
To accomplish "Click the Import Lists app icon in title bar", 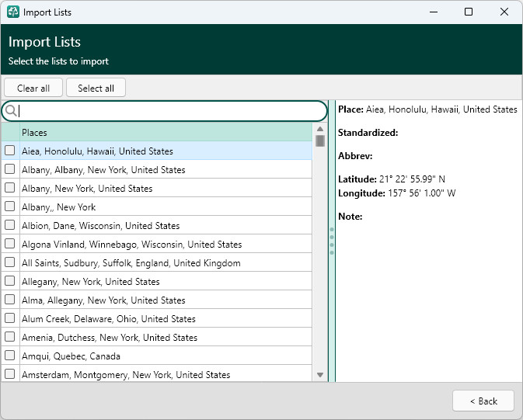I will point(13,12).
